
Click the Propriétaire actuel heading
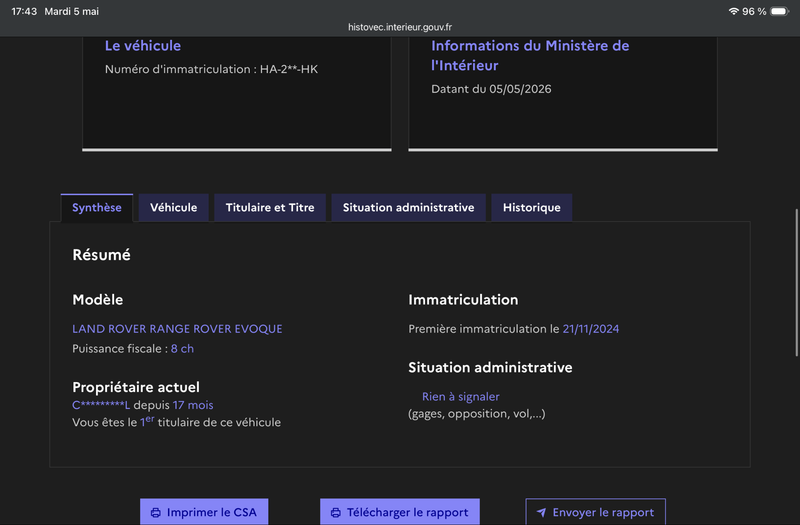[136, 387]
